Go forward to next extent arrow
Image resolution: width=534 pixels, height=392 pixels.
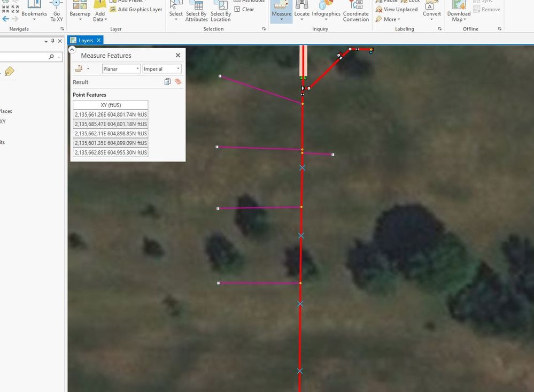14,19
